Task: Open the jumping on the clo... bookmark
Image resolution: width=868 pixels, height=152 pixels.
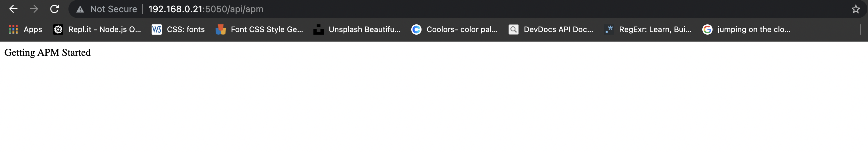Action: coord(754,30)
